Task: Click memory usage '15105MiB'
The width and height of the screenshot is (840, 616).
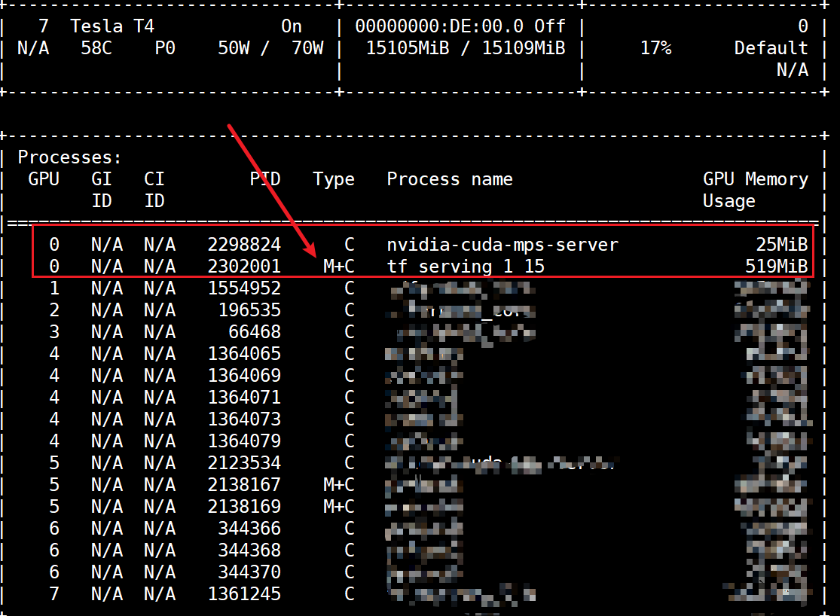Action: tap(408, 48)
